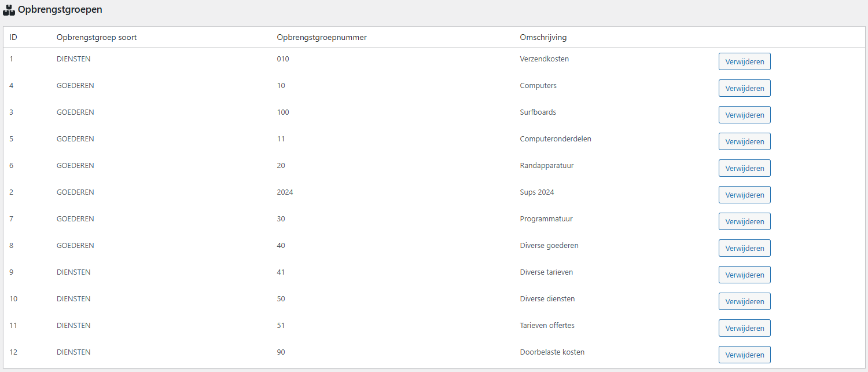The height and width of the screenshot is (372, 868).
Task: Click the Opbrengstgroepen boxes icon in the heading
Action: pyautogui.click(x=9, y=10)
